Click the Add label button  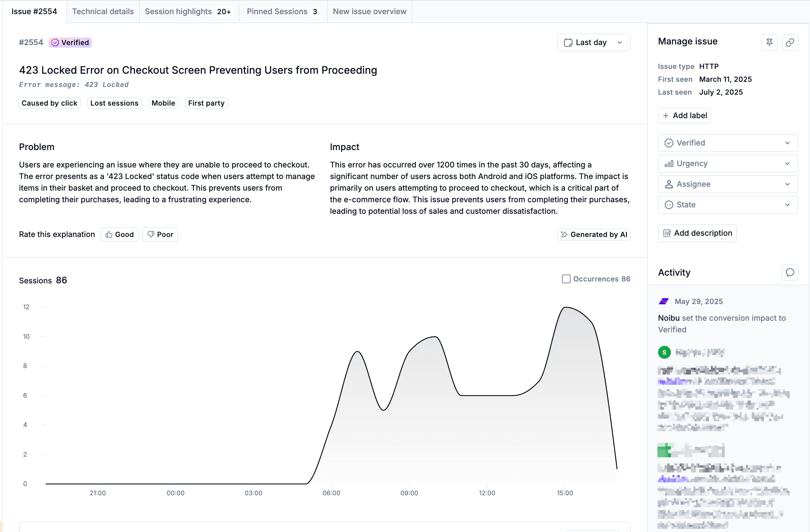[684, 116]
